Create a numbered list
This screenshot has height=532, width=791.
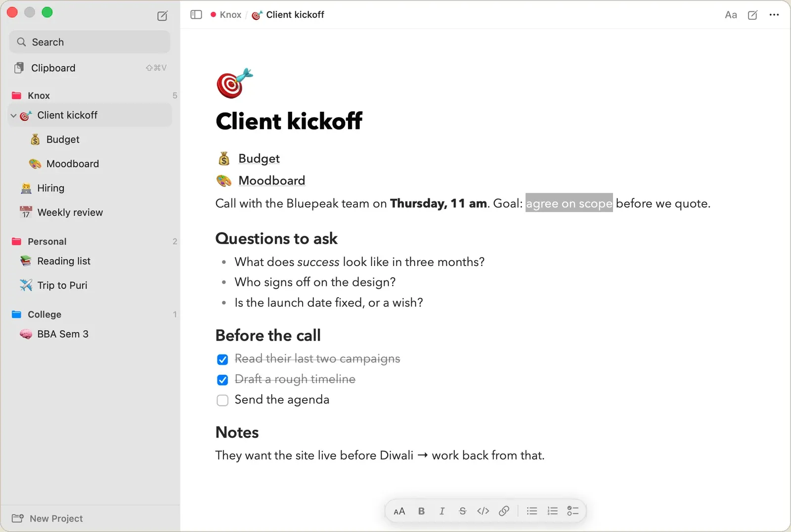click(x=553, y=511)
